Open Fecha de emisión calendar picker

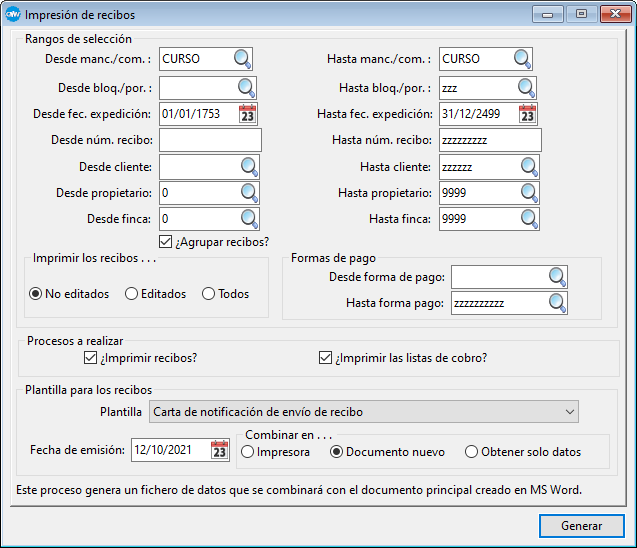pos(220,451)
